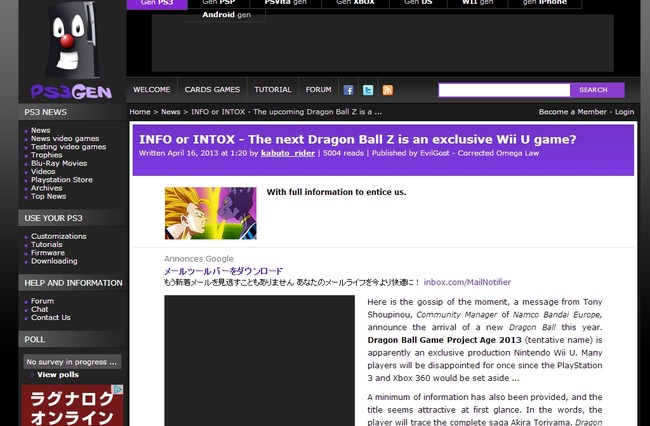Viewport: 650px width, 426px height.
Task: Switch to the Wii gen tab
Action: point(478,3)
